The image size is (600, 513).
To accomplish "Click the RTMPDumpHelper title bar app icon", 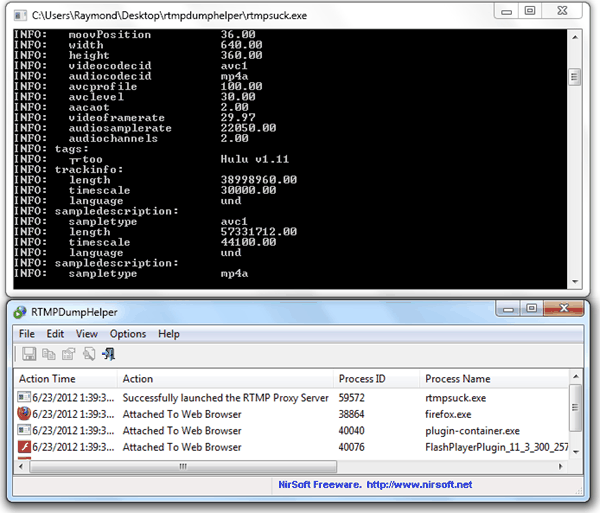I will (x=20, y=312).
